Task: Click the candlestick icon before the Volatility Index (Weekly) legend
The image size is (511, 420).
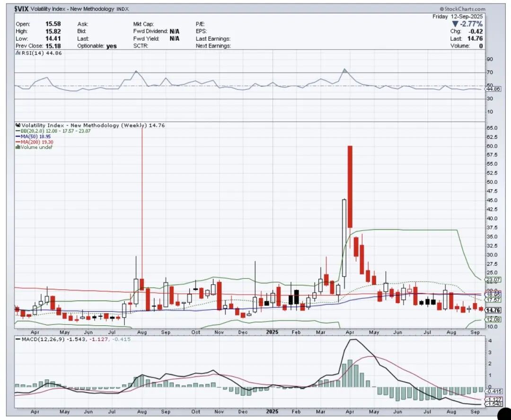Action: pyautogui.click(x=18, y=125)
